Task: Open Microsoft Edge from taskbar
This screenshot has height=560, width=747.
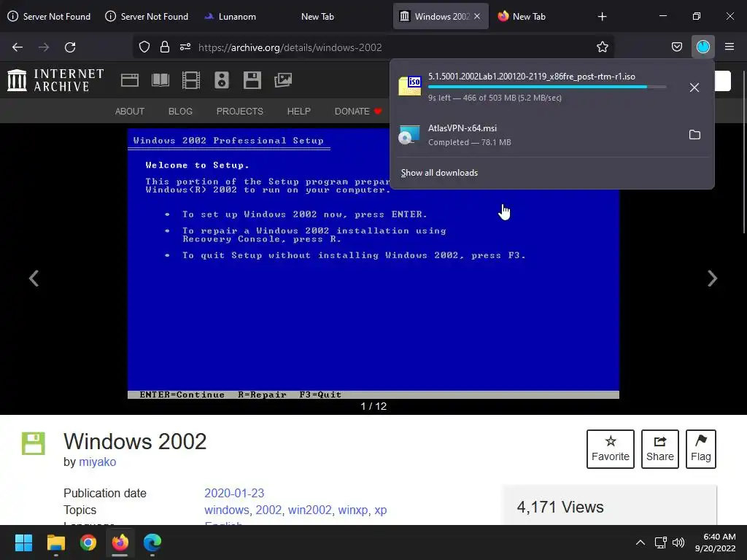Action: coord(152,542)
